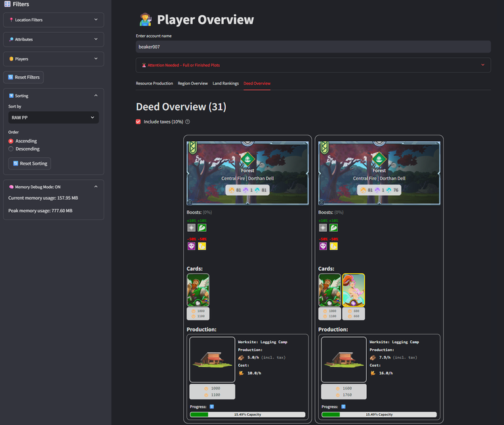504x425 pixels.
Task: Click the 600 / 660 power badge under the card
Action: [354, 314]
